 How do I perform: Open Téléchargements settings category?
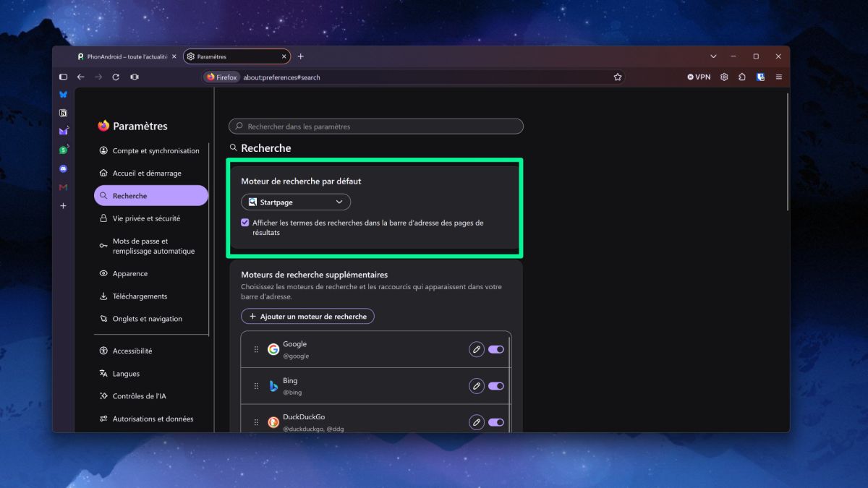[x=150, y=296]
